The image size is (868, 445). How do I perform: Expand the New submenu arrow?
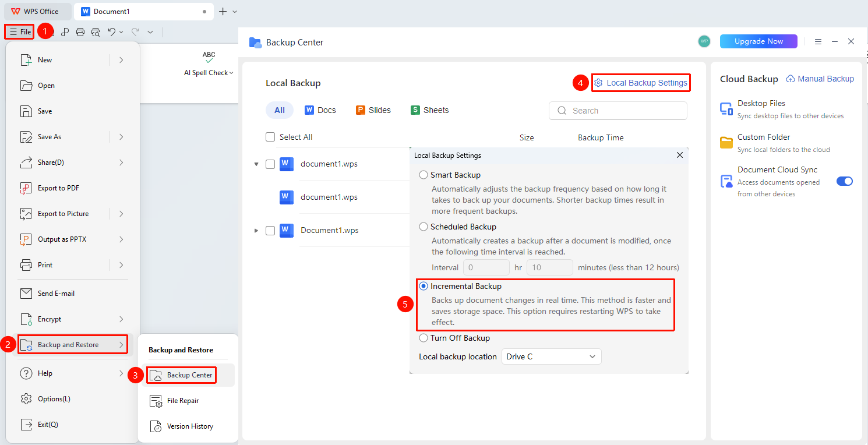point(121,60)
